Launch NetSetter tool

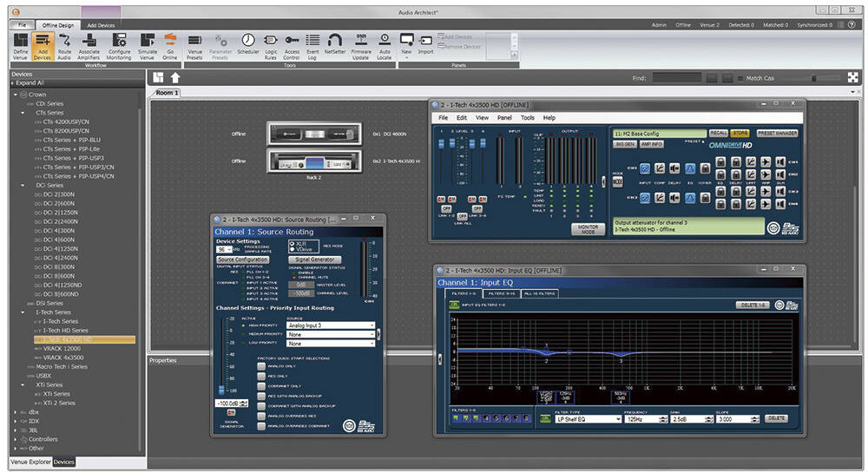click(x=335, y=44)
